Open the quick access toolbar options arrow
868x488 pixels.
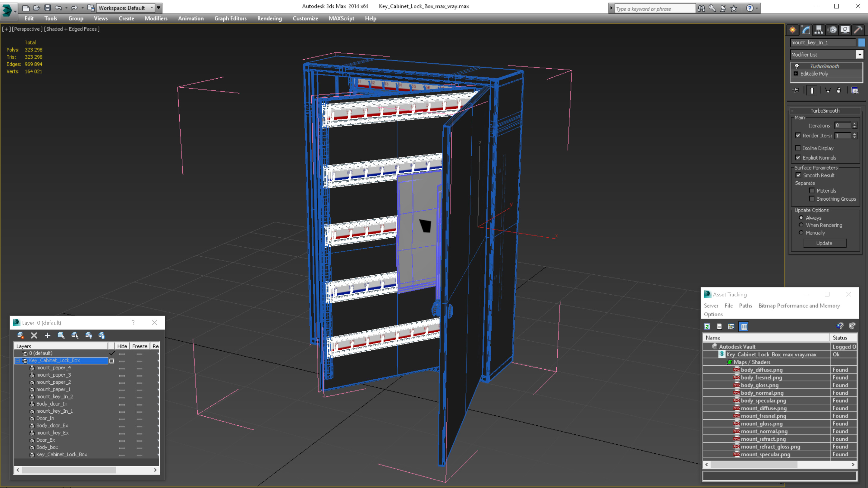pyautogui.click(x=159, y=8)
